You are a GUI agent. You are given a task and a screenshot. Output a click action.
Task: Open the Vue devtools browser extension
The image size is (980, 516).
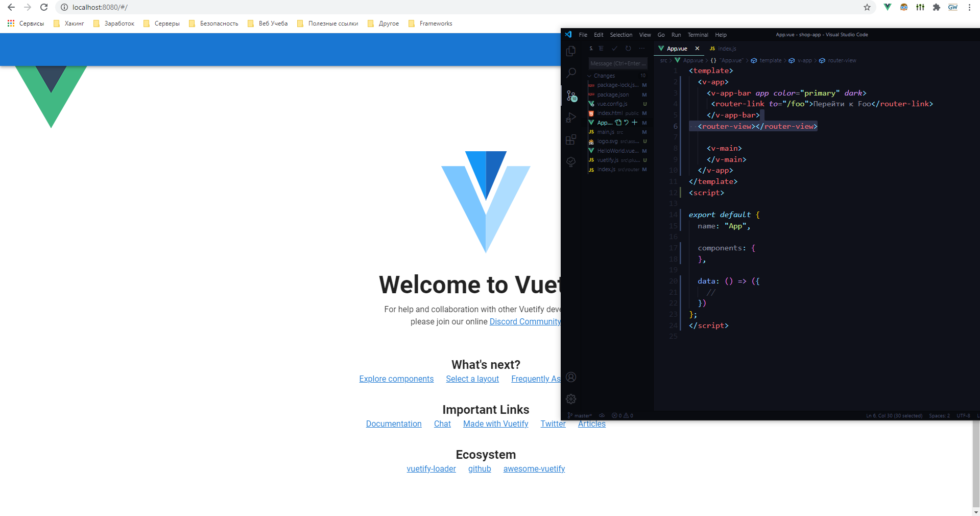[888, 7]
